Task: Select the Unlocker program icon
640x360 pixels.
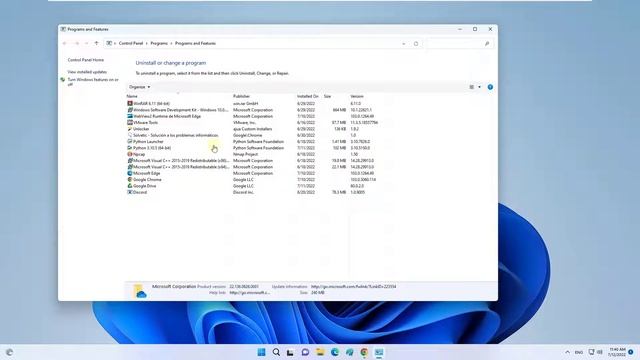Action: coord(130,129)
